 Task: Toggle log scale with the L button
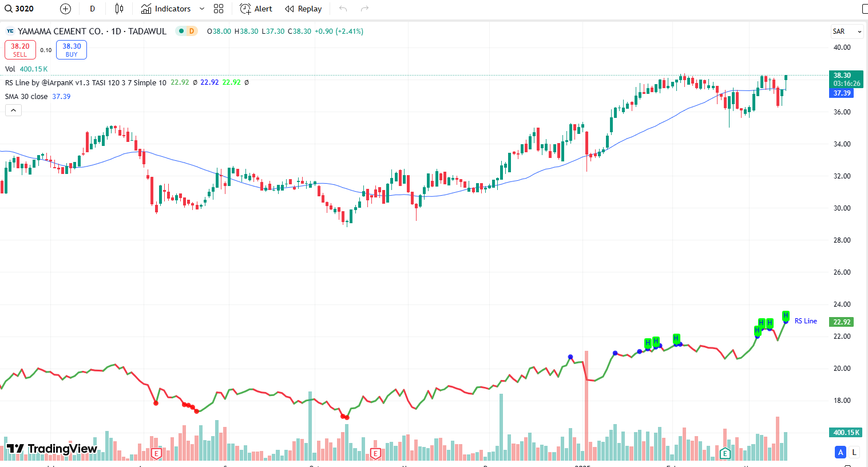click(854, 452)
